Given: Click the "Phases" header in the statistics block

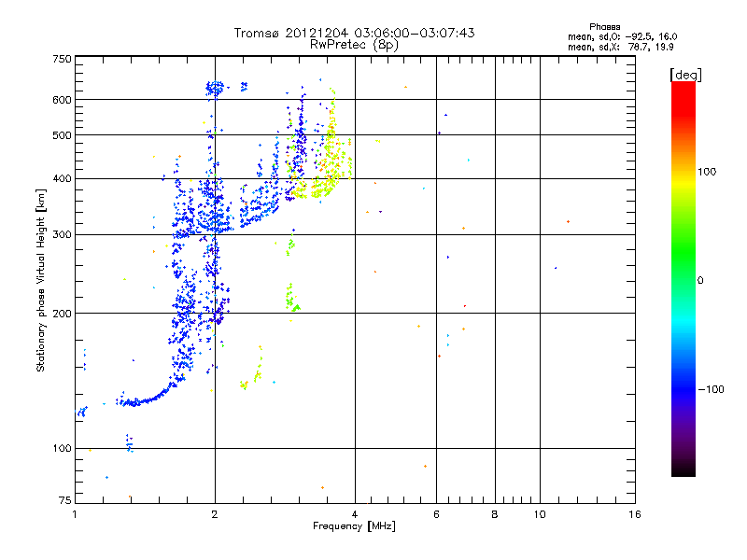Looking at the screenshot, I should coord(604,27).
